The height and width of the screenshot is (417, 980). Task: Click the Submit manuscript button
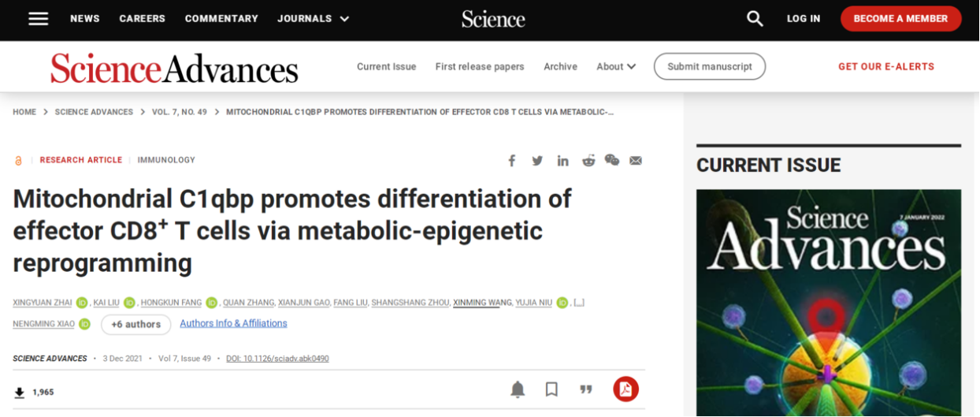[709, 67]
